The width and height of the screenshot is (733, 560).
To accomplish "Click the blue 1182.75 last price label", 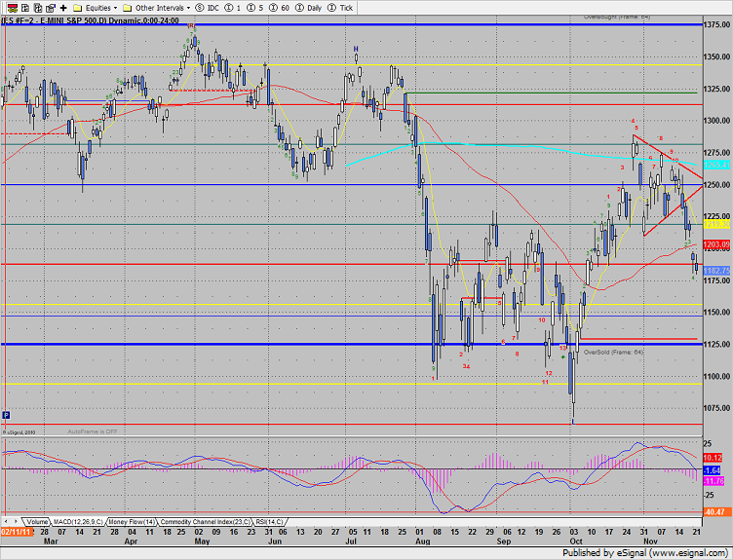I will coord(716,271).
